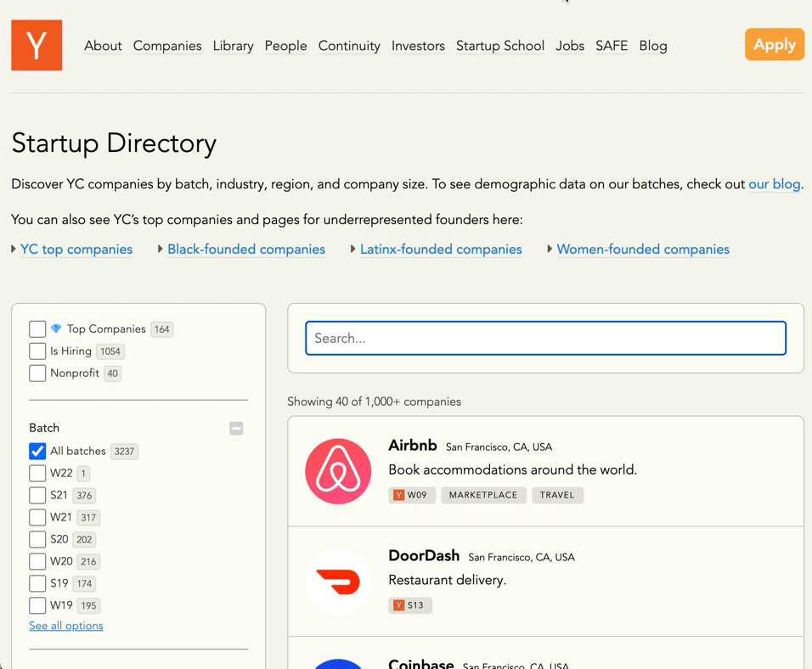Enable the Top Companies checkbox
812x669 pixels.
pos(37,329)
